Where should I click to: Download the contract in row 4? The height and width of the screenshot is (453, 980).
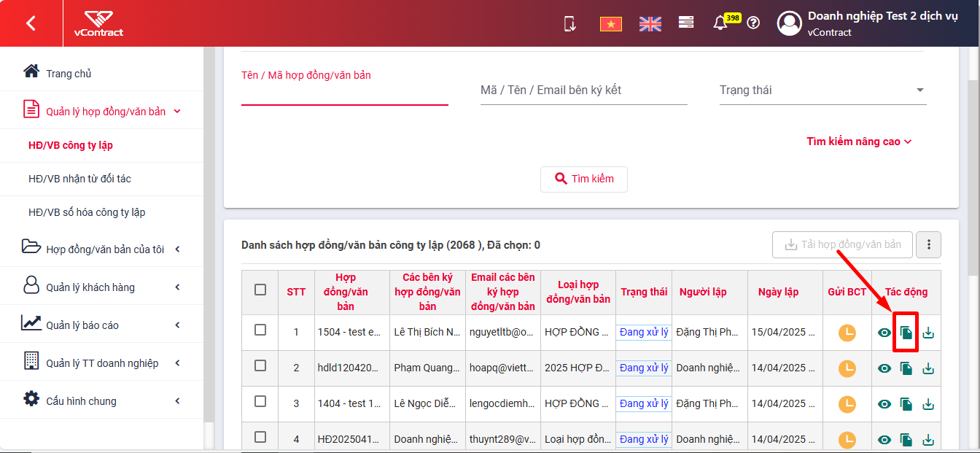click(x=928, y=440)
